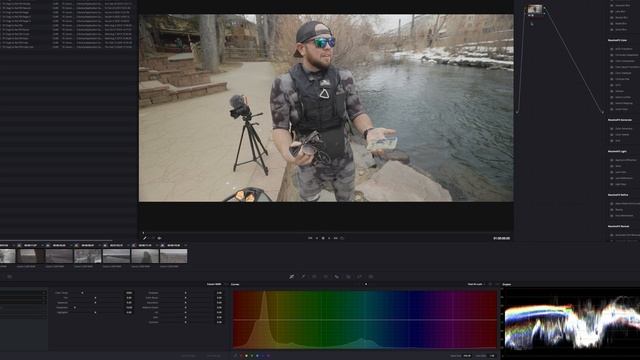Select the magenta hue curve swatch
This screenshot has width=640, height=360.
pos(268,356)
